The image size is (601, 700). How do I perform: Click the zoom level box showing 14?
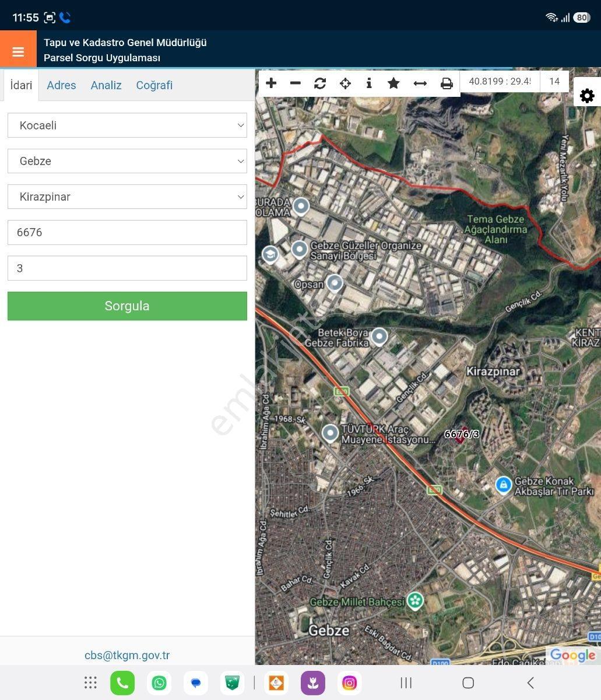point(554,82)
